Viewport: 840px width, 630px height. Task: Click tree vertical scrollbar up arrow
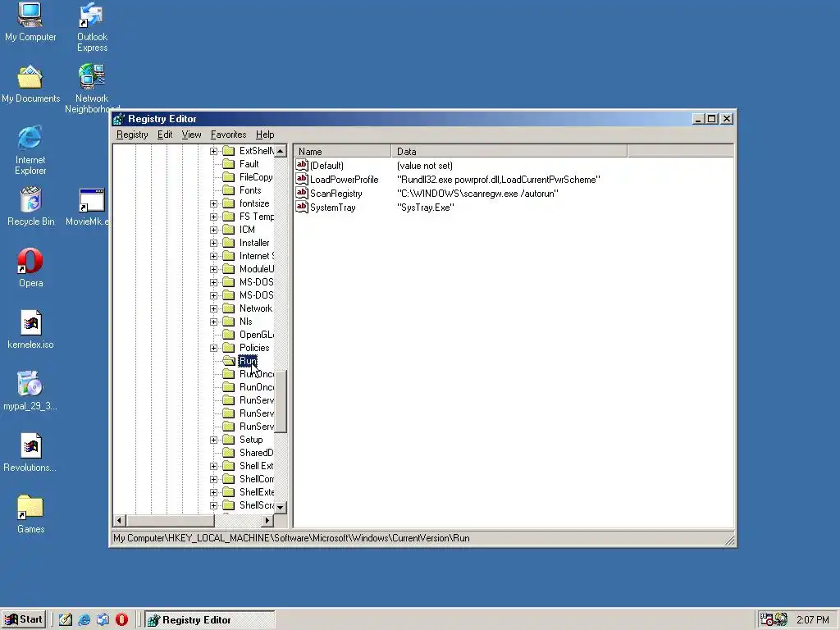click(281, 151)
